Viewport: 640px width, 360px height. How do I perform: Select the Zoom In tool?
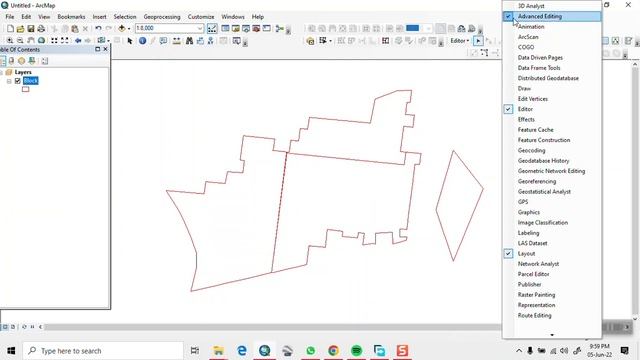(x=10, y=41)
